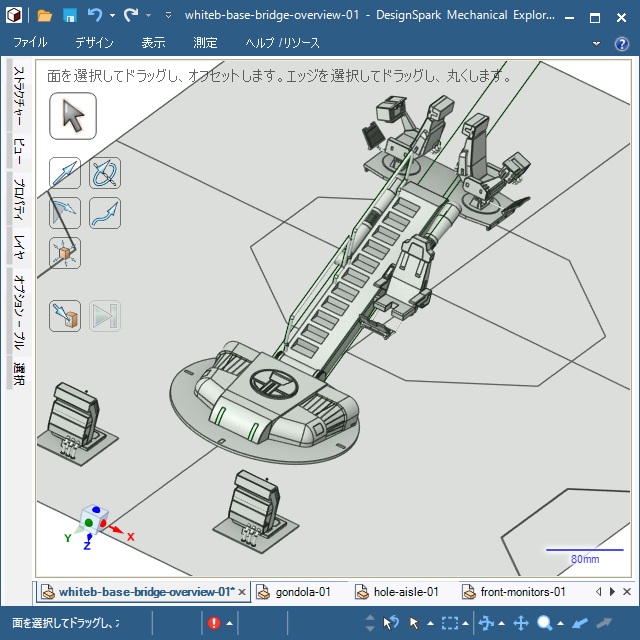Click the red X axis arrow of the triad
The height and width of the screenshot is (640, 640).
click(116, 529)
